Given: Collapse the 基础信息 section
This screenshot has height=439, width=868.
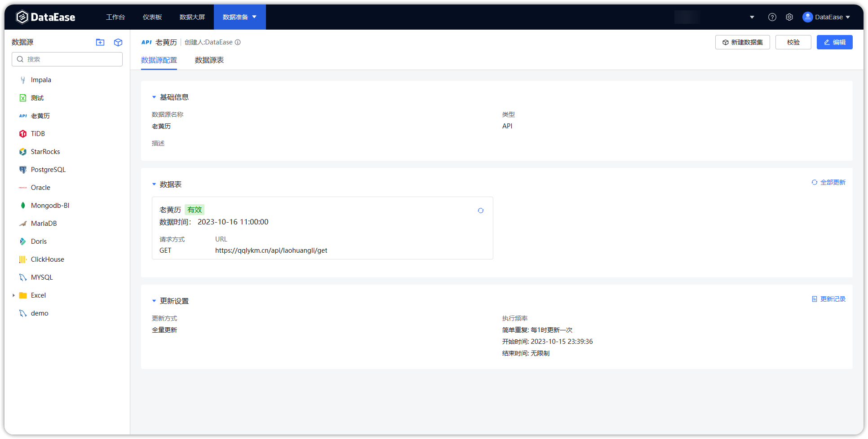Looking at the screenshot, I should (154, 97).
